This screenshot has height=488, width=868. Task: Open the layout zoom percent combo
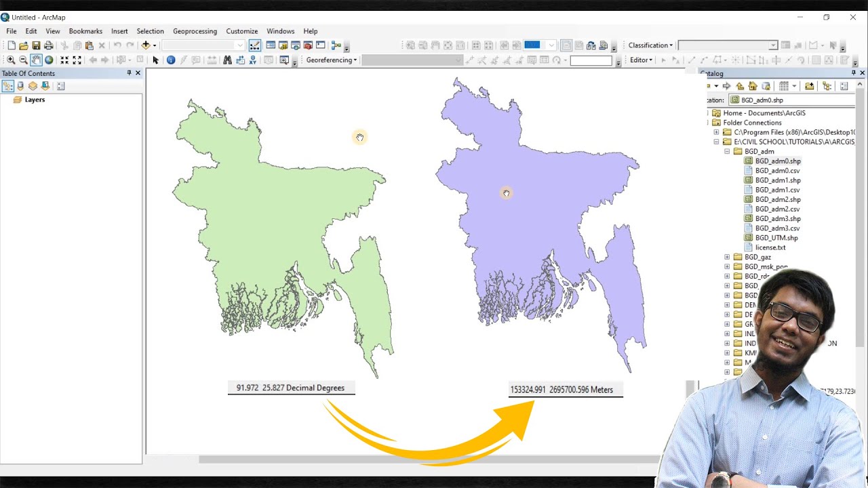[539, 45]
